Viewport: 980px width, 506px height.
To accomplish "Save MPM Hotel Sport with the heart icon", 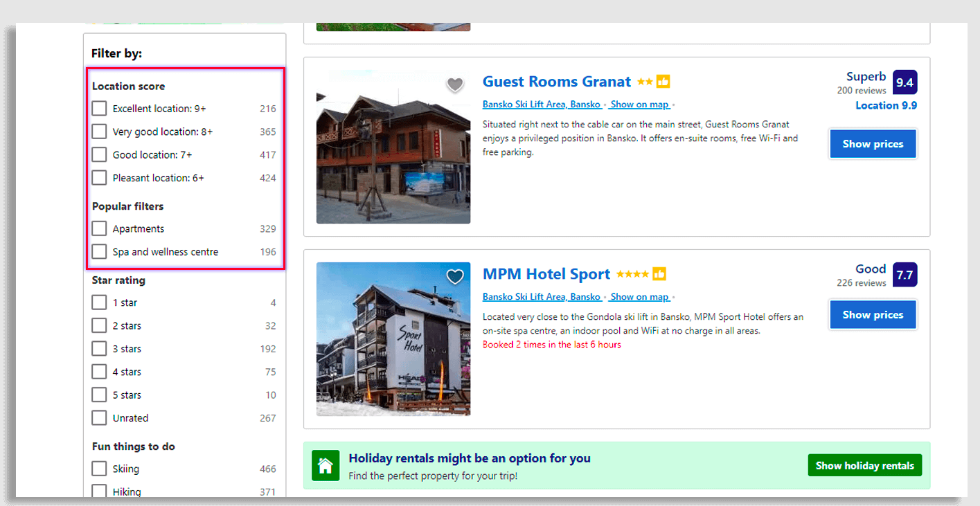I will (455, 277).
